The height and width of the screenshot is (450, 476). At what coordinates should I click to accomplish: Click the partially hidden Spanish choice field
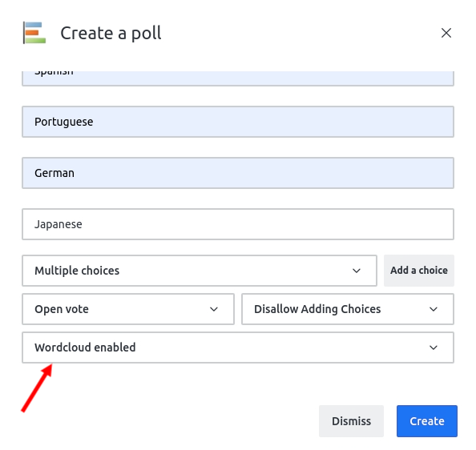(238, 78)
